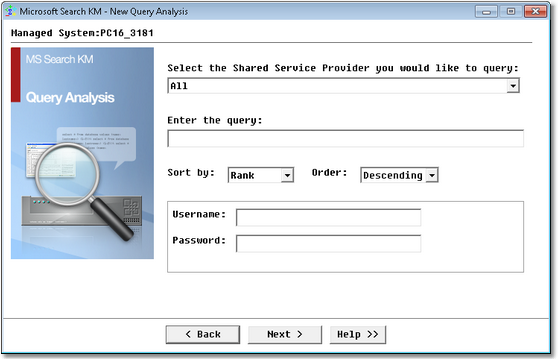Click the 'Enter the query' text field

point(345,138)
